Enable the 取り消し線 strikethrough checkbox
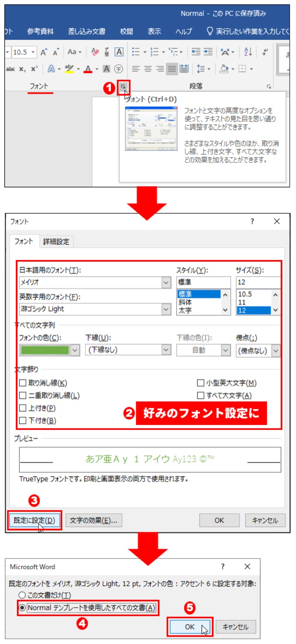This screenshot has width=296, height=644. (23, 383)
